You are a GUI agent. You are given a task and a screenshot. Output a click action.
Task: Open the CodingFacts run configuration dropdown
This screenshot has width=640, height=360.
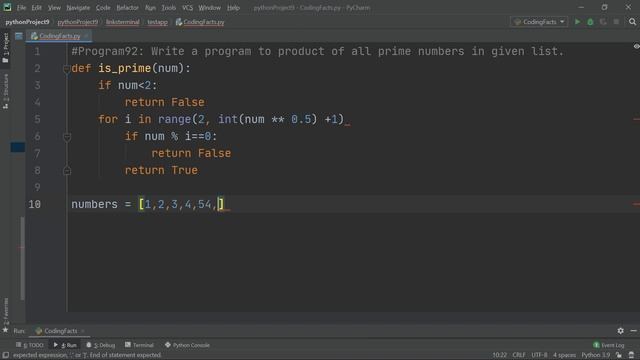point(539,22)
